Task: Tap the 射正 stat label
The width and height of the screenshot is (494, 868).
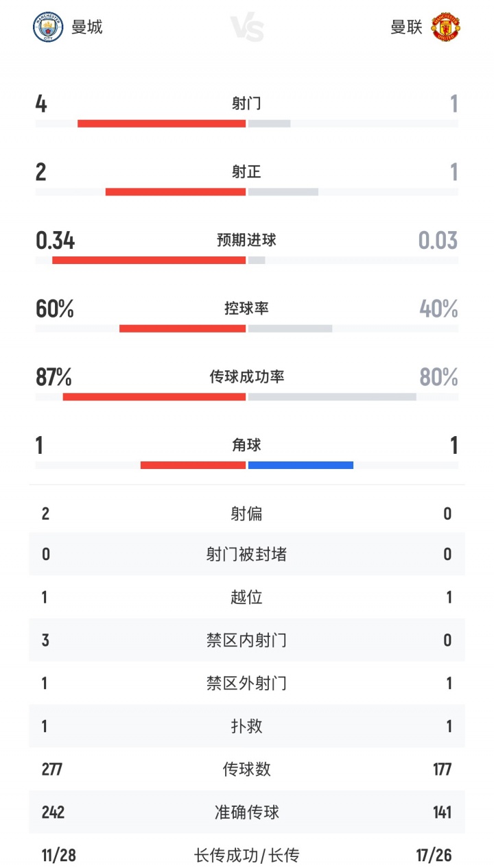Action: [246, 171]
